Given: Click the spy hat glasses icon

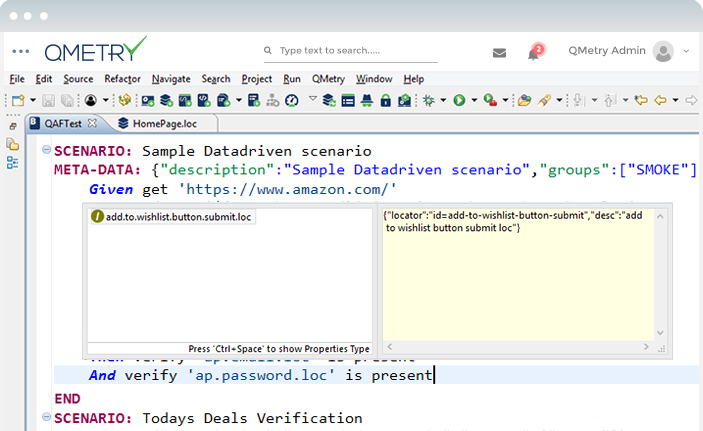Looking at the screenshot, I should [367, 100].
